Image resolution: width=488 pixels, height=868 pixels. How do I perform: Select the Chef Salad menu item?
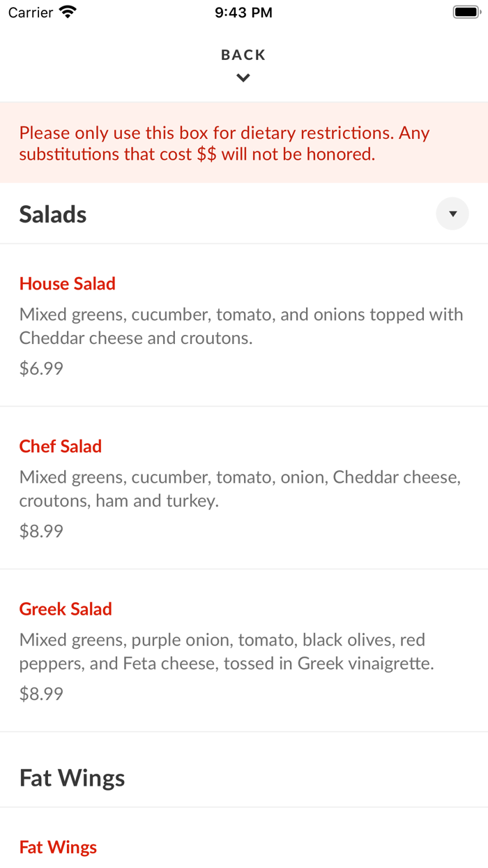point(61,447)
